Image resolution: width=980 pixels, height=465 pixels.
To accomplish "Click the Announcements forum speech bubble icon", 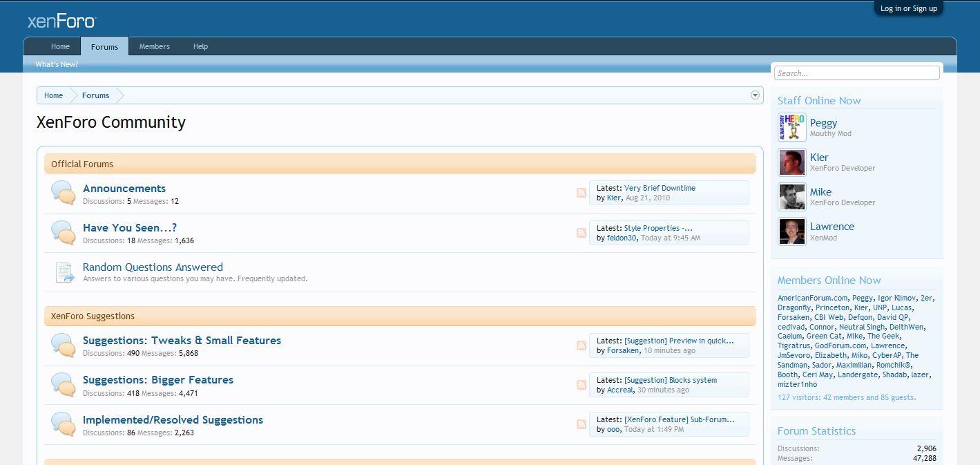I will click(x=64, y=193).
